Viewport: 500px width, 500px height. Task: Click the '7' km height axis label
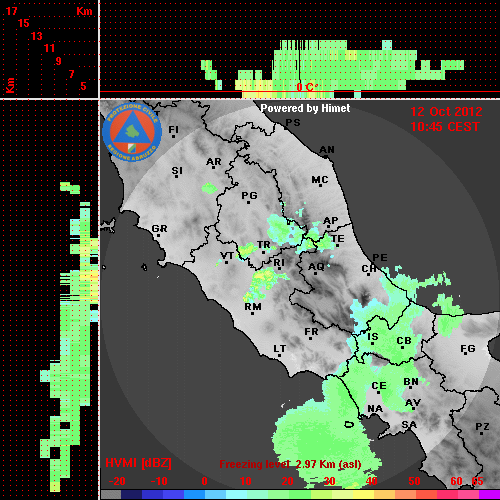71,74
